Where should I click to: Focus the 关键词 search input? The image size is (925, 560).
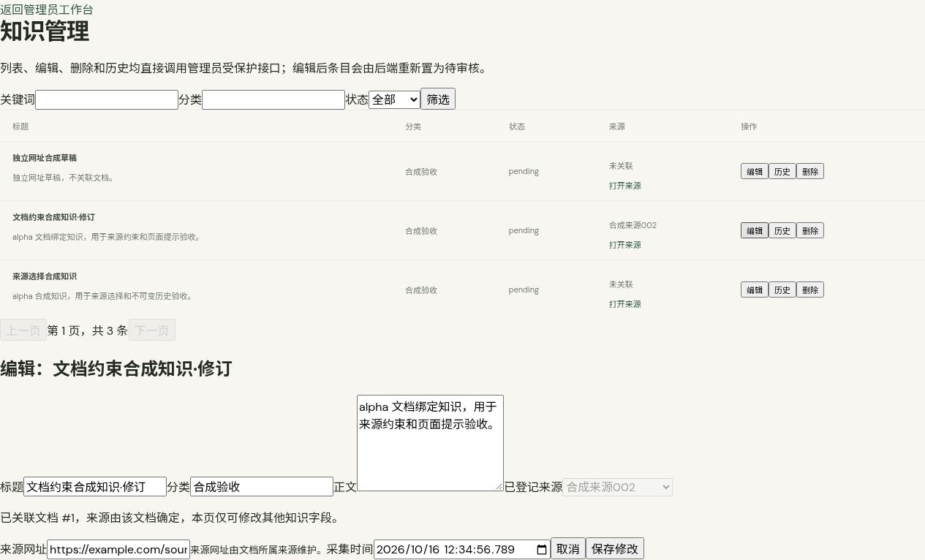click(x=107, y=99)
